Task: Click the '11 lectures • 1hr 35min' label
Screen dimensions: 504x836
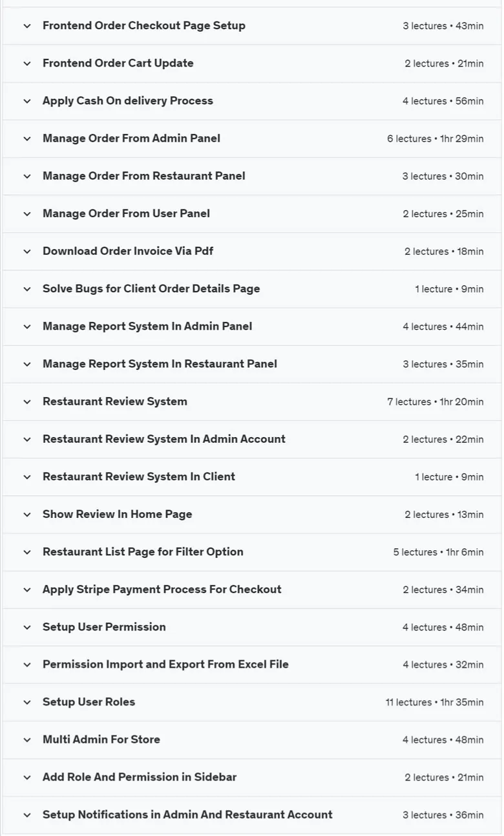Action: click(x=435, y=703)
